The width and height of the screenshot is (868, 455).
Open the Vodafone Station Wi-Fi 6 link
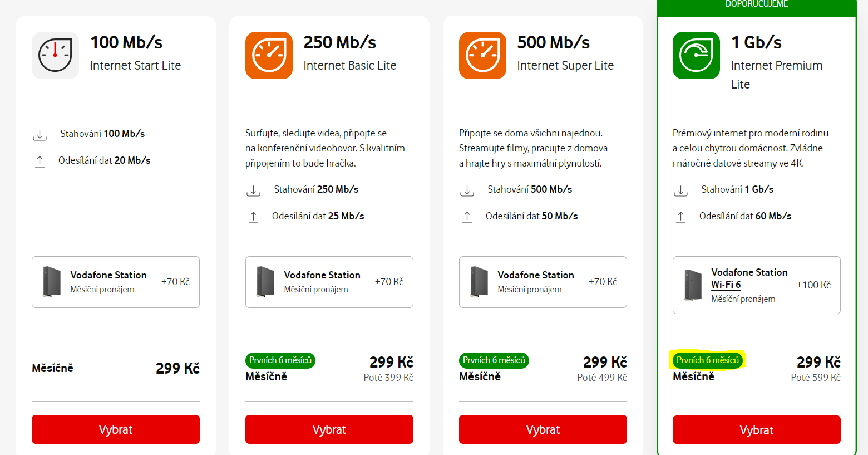point(749,278)
